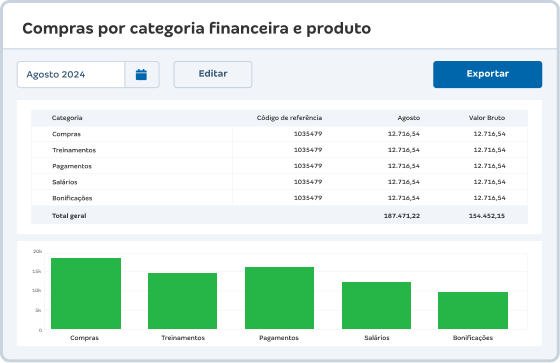Click the Código de referência column header
The height and width of the screenshot is (363, 560).
pyautogui.click(x=289, y=118)
